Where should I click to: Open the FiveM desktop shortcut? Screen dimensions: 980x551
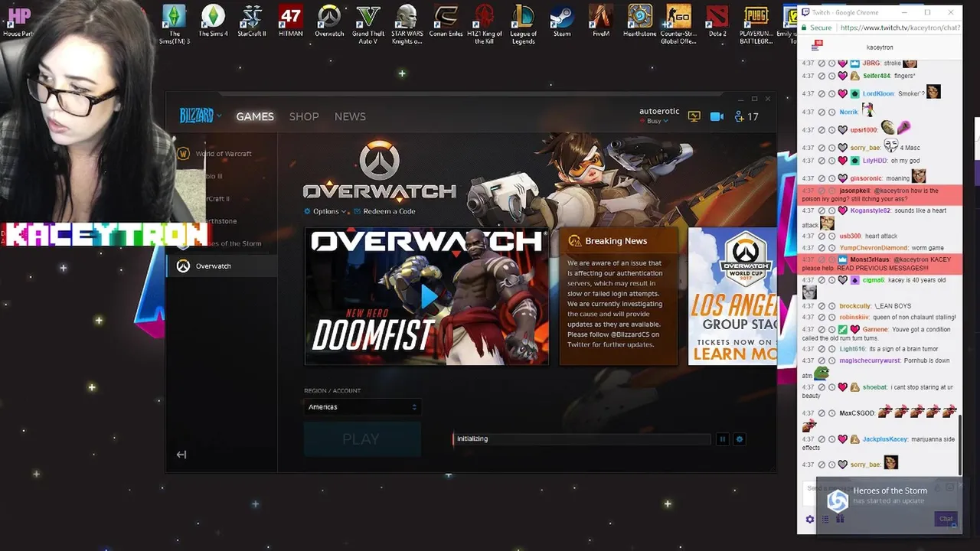click(601, 21)
